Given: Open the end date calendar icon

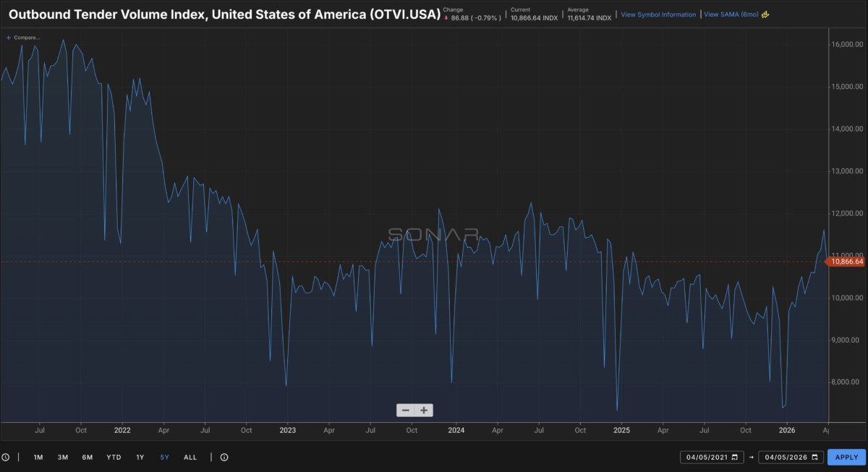Looking at the screenshot, I should (x=814, y=458).
